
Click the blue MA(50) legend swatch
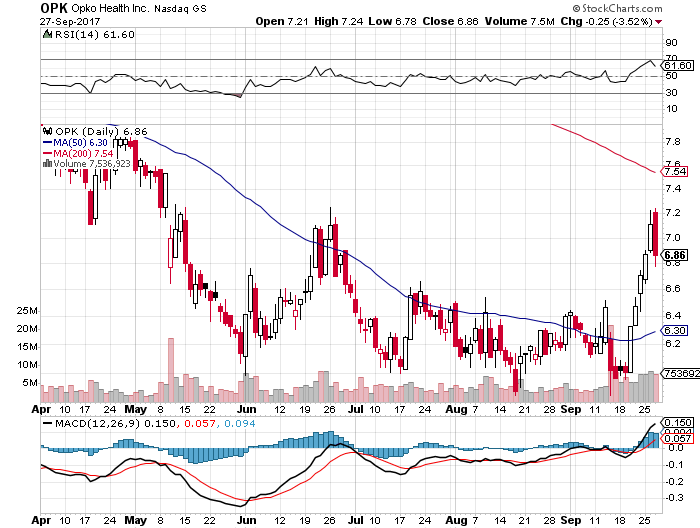tap(46, 142)
